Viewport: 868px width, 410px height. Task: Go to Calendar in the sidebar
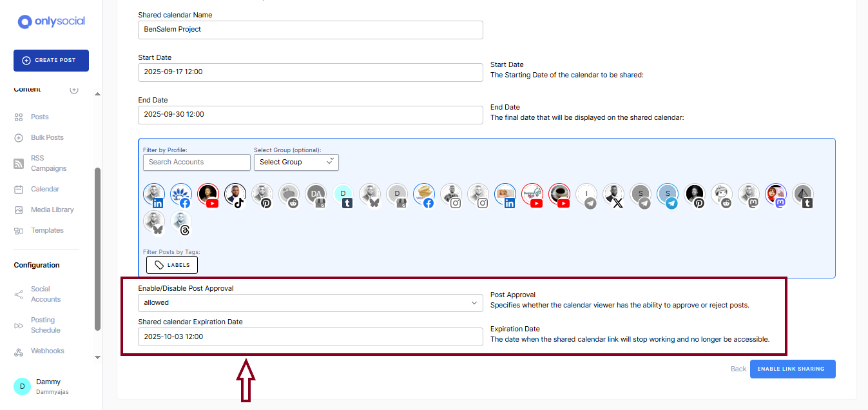pyautogui.click(x=44, y=190)
